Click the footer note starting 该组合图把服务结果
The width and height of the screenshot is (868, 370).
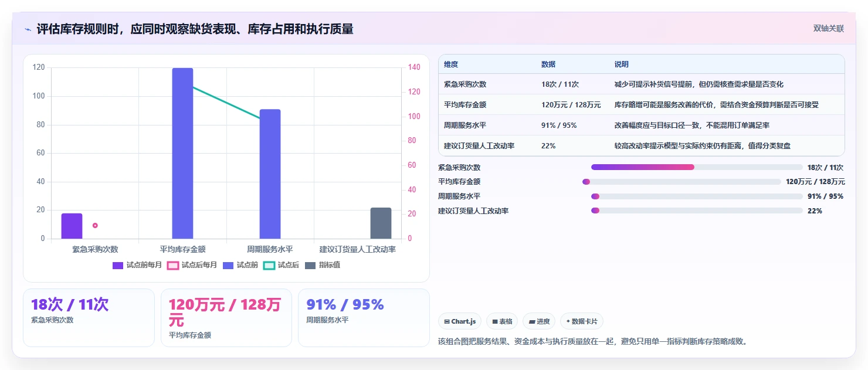(x=594, y=341)
